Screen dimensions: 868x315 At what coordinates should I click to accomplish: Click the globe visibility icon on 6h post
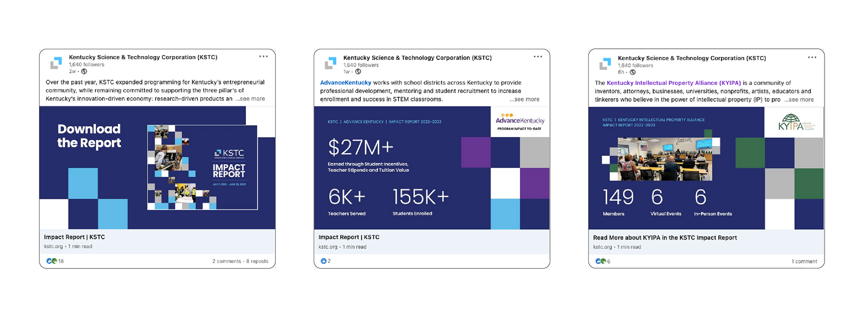(x=632, y=72)
